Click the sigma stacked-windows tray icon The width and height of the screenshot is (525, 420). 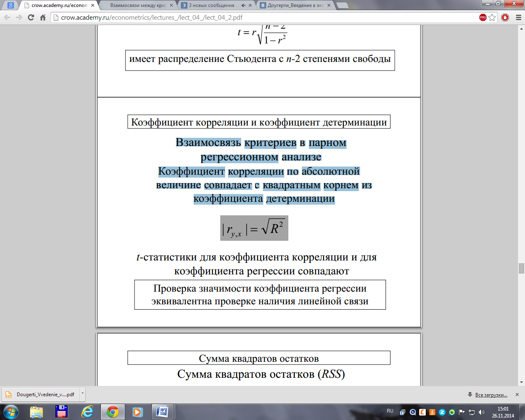click(403, 412)
